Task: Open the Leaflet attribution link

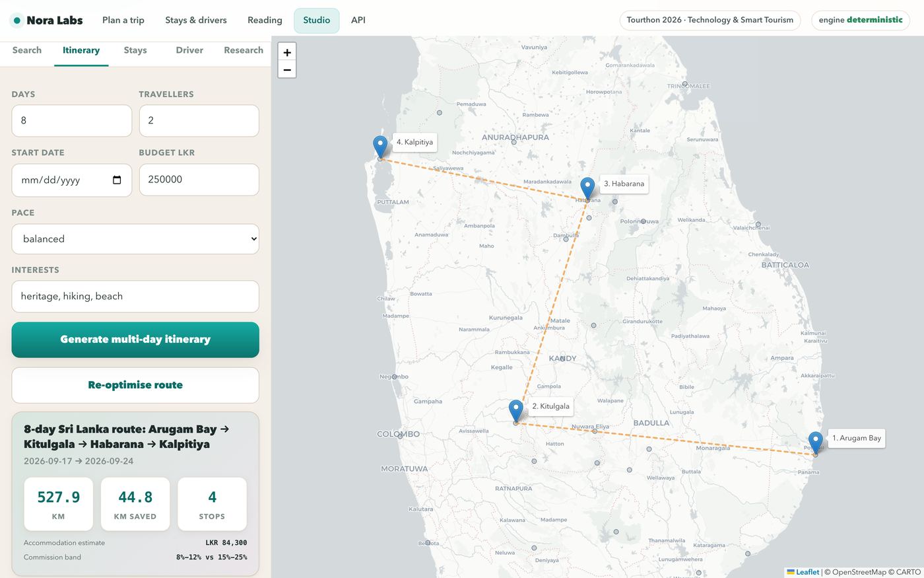Action: 803,572
